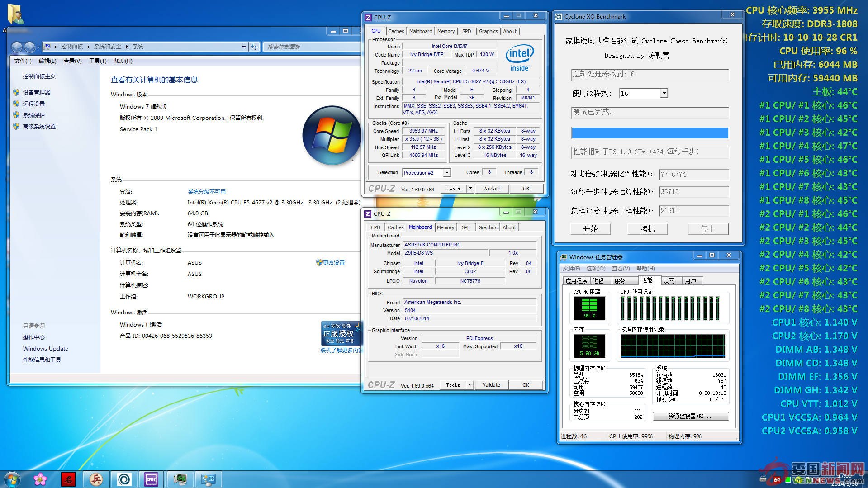The image size is (868, 488).
Task: Open the 使用线程数 thread count dropdown
Action: 664,93
